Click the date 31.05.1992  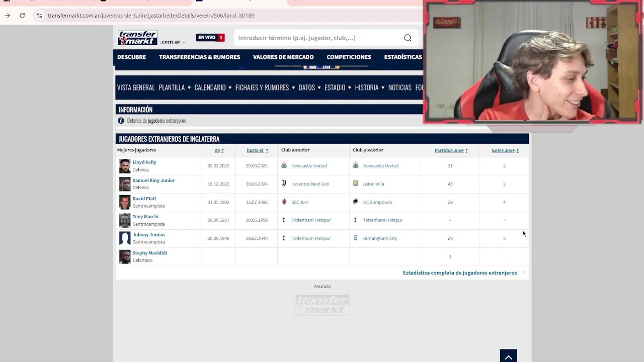[218, 202]
